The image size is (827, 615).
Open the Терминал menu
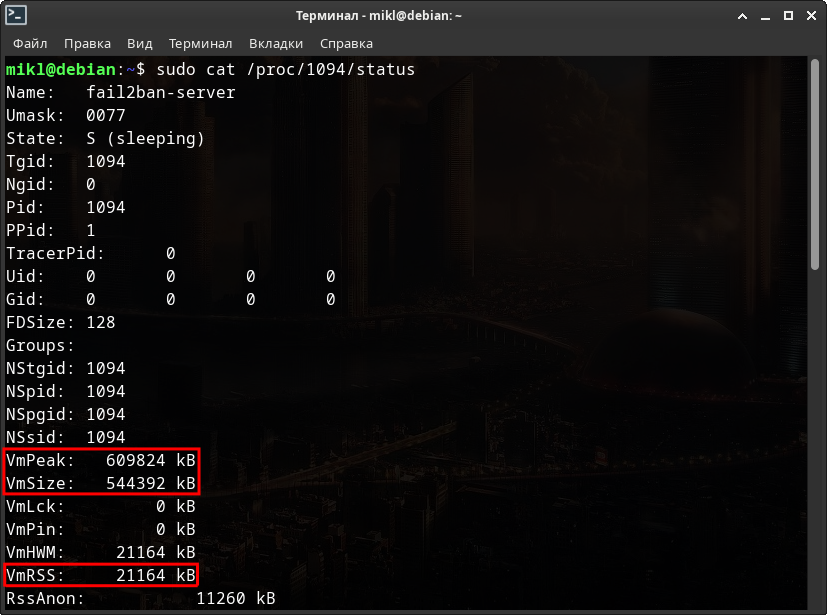pyautogui.click(x=200, y=44)
